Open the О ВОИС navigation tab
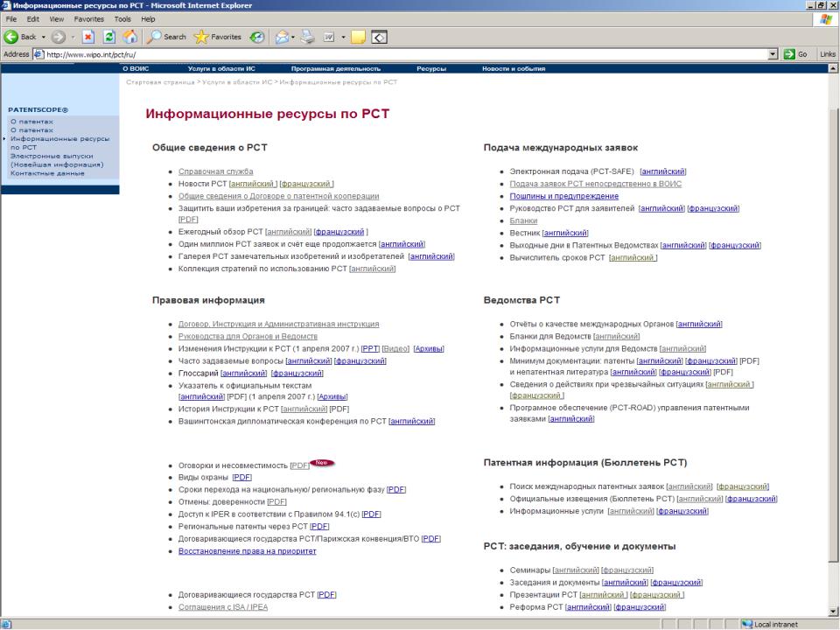The width and height of the screenshot is (840, 630). pyautogui.click(x=136, y=68)
